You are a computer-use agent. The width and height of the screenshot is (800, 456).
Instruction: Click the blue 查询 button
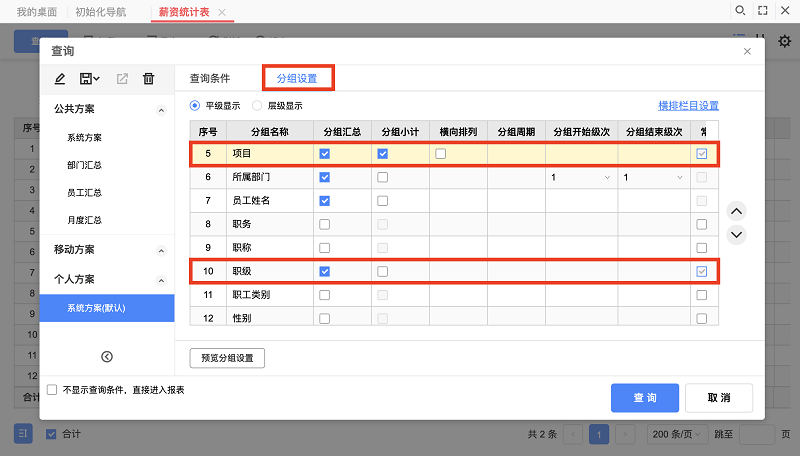(645, 398)
